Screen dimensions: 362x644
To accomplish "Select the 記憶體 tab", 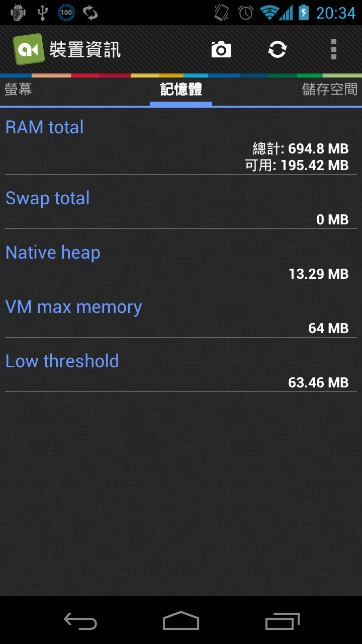I will tap(181, 90).
